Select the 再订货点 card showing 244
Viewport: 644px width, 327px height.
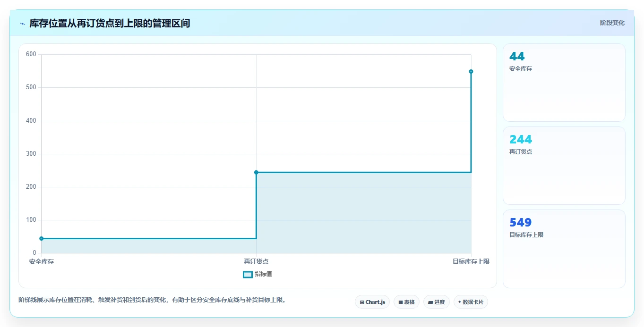[564, 166]
